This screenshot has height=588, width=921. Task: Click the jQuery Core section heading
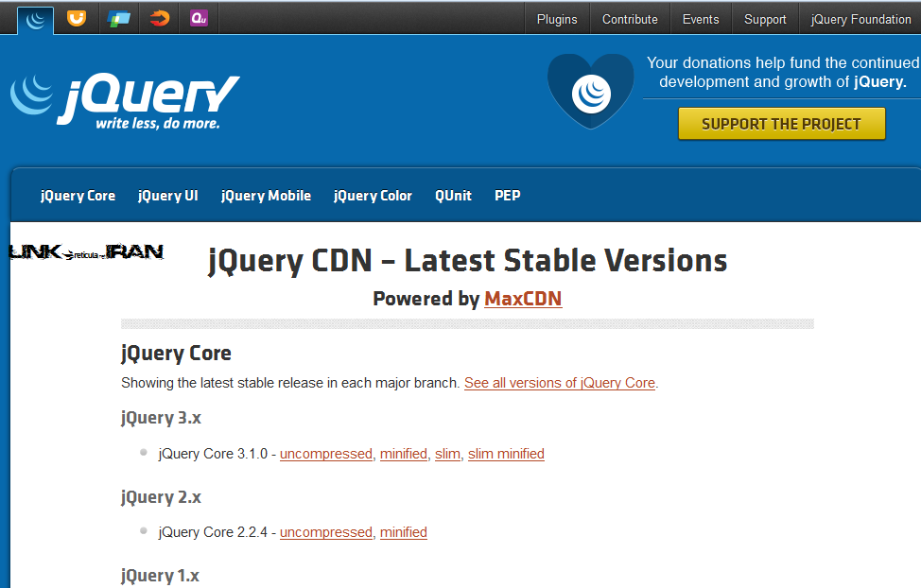[x=176, y=354]
